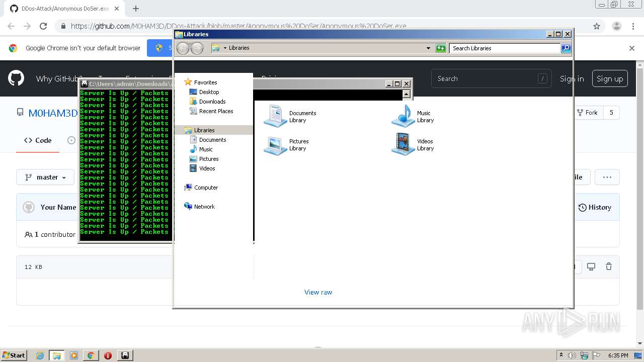644x362 pixels.
Task: Select Videos under Libraries in navigation pane
Action: pyautogui.click(x=207, y=168)
